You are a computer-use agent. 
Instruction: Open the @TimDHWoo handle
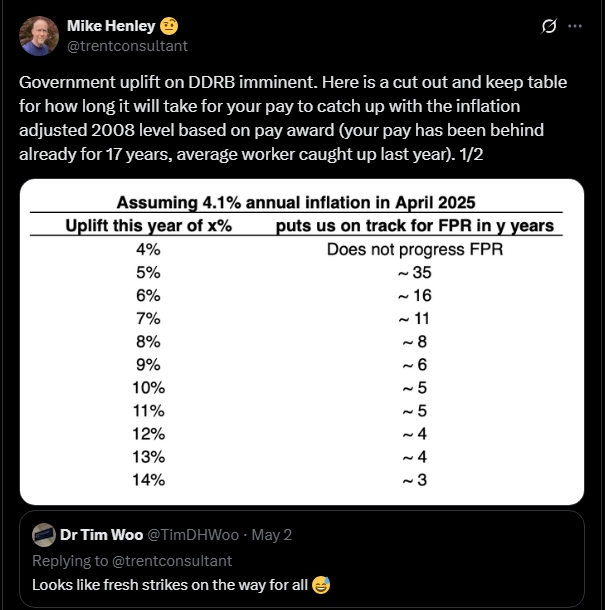pos(193,535)
